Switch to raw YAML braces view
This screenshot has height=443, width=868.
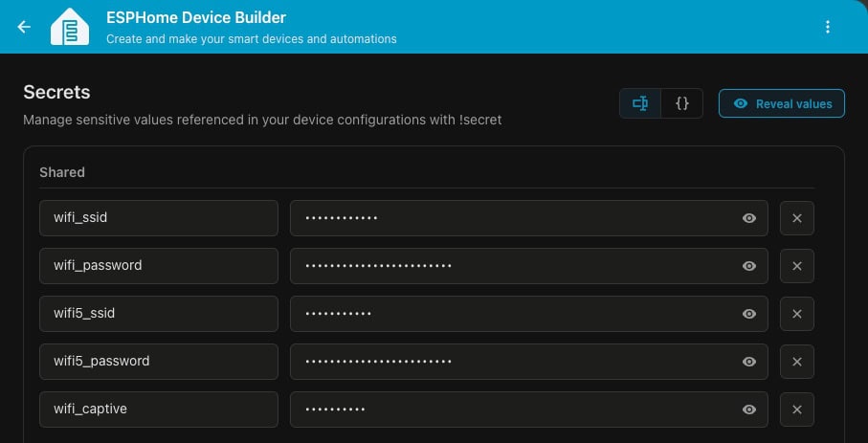[x=682, y=103]
